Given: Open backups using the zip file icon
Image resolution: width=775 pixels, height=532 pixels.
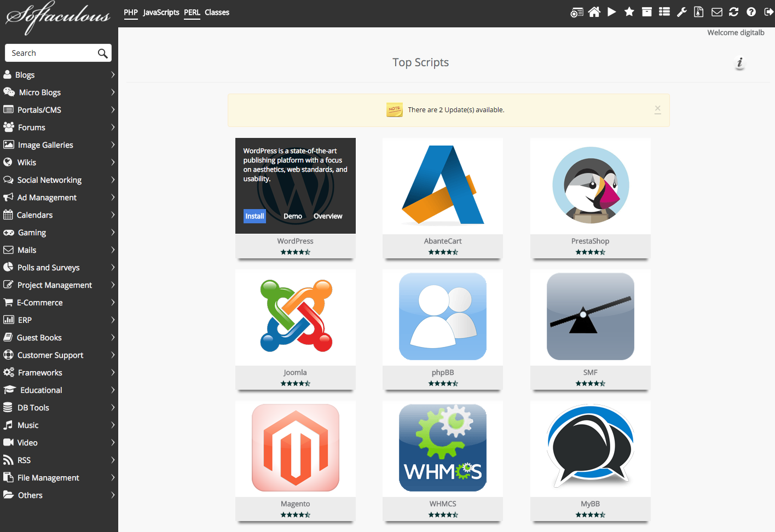Looking at the screenshot, I should (x=699, y=11).
